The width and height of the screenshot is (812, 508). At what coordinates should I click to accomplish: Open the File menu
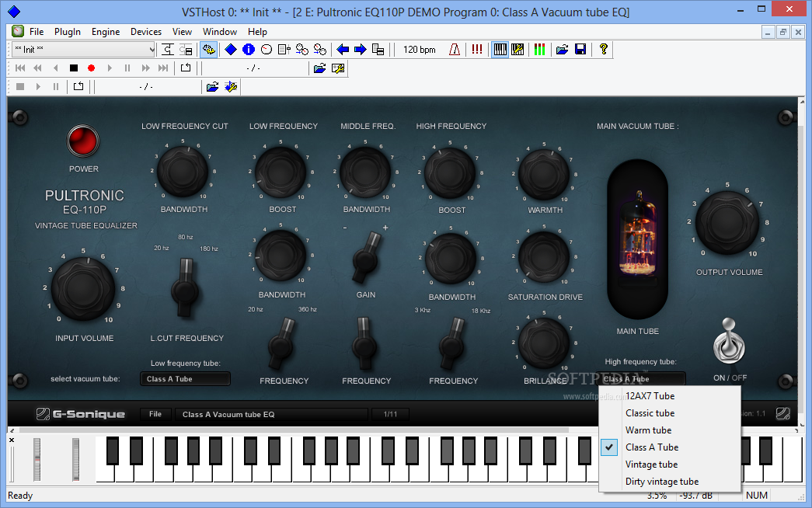(x=37, y=32)
